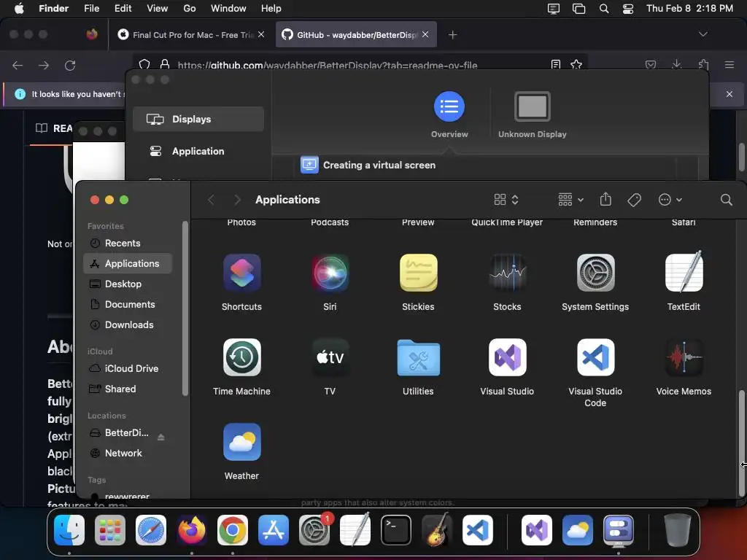747x560 pixels.
Task: Open Control Center from menu bar
Action: coord(628,9)
